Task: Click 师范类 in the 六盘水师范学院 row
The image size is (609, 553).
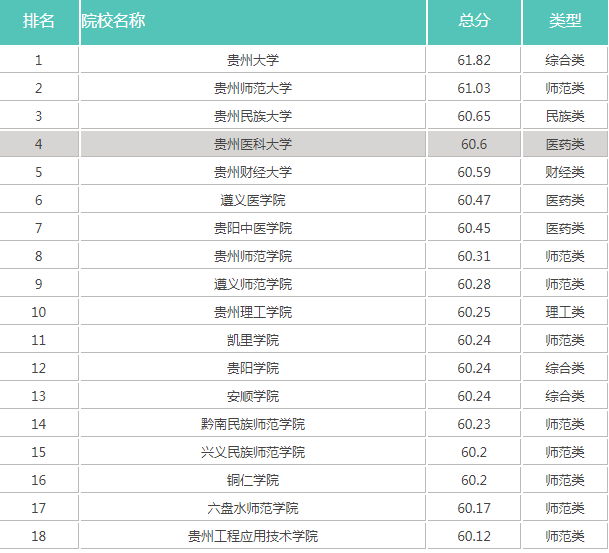Action: [565, 508]
